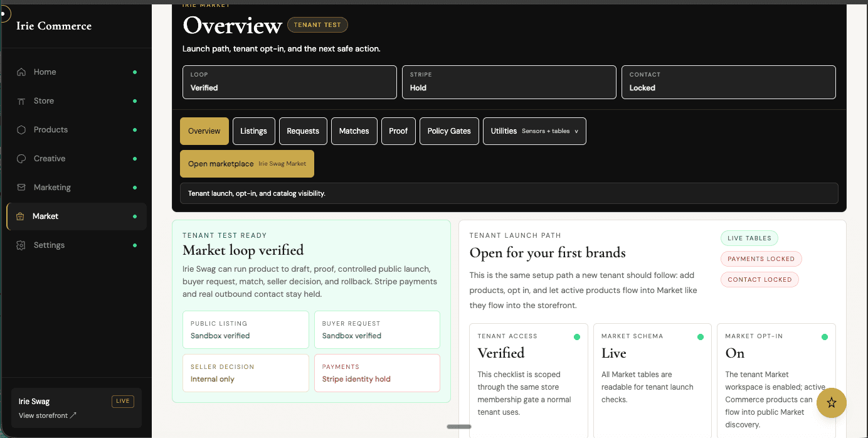Viewport: 868px width, 438px height.
Task: Click the Stripe Hold status card
Action: (509, 82)
